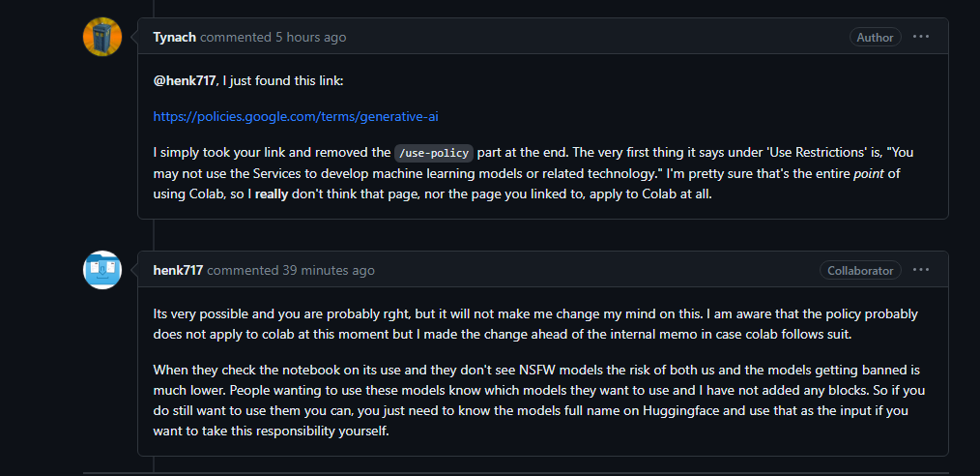Click the "commented" text in Tynach's comment header
Screen dimensions: 980x476
point(236,37)
